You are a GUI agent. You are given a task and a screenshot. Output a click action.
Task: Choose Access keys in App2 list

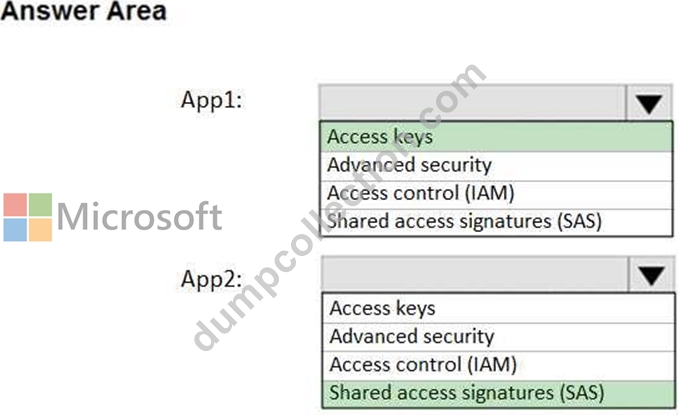coord(498,308)
